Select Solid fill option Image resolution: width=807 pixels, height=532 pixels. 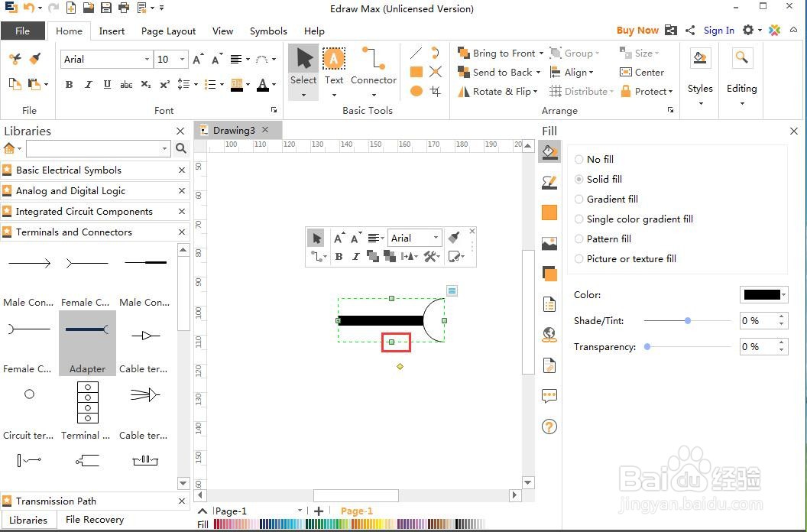598,179
